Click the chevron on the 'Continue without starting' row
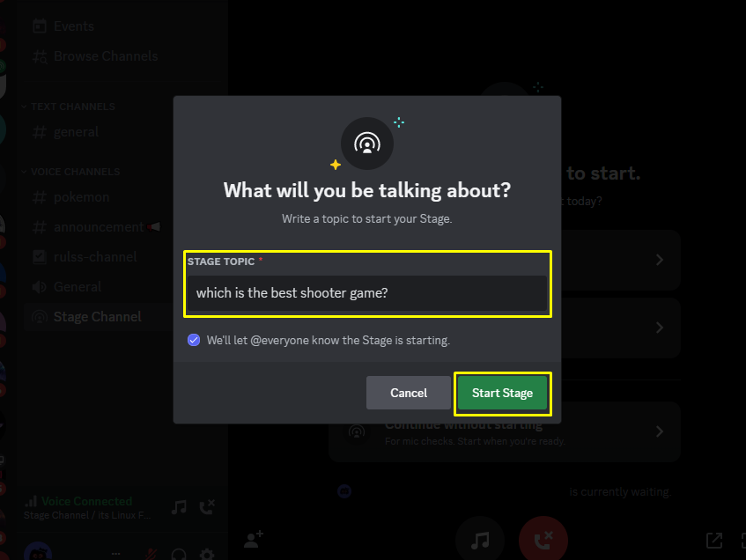Screen dimensions: 746x560 tap(660, 431)
